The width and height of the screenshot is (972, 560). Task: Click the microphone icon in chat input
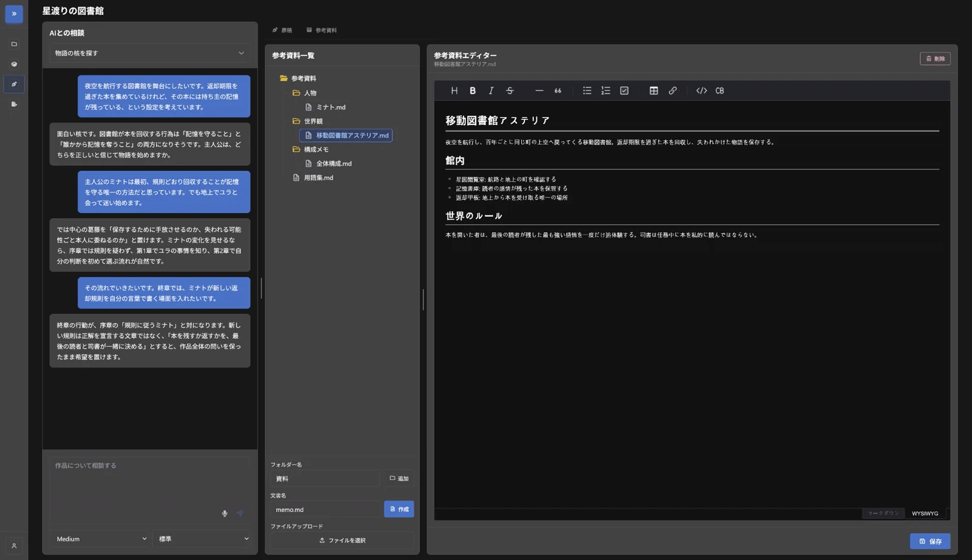[x=225, y=513]
